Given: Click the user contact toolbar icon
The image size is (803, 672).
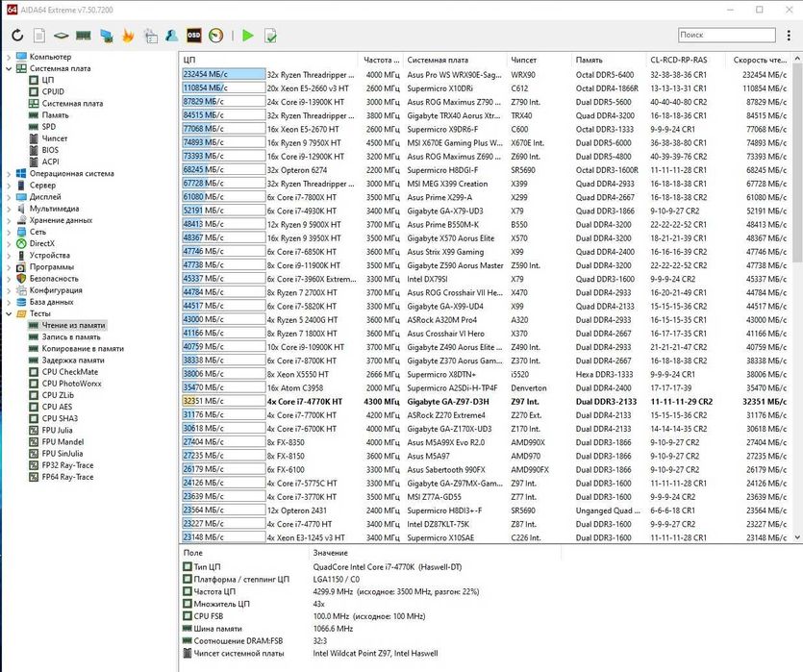Looking at the screenshot, I should [x=172, y=36].
